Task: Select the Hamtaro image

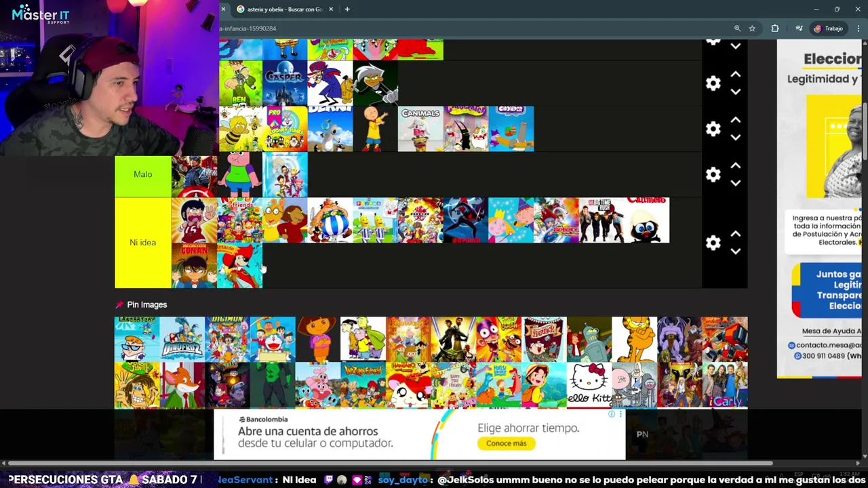Action: click(x=408, y=385)
